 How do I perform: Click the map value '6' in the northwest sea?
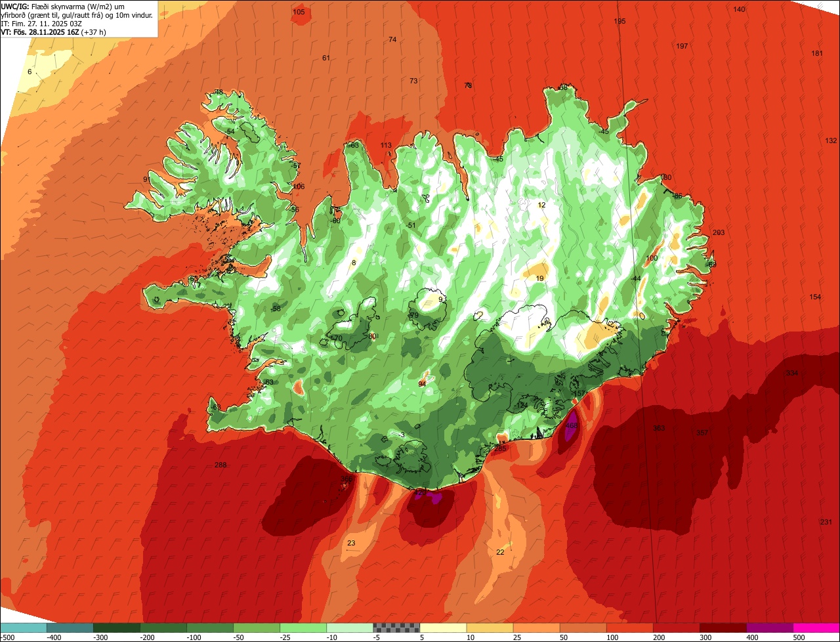30,72
